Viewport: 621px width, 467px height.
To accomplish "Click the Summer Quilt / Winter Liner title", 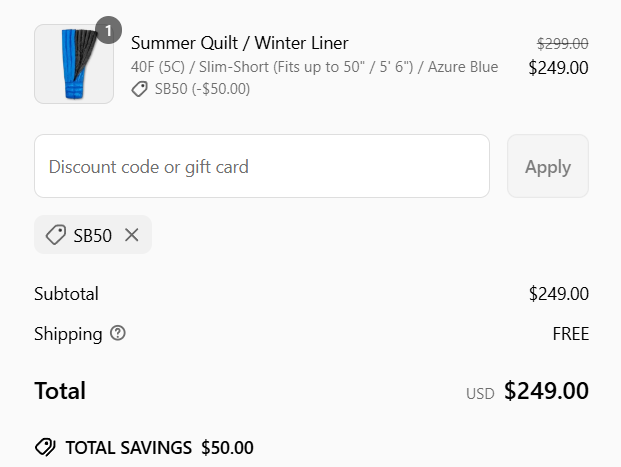I will [x=240, y=43].
